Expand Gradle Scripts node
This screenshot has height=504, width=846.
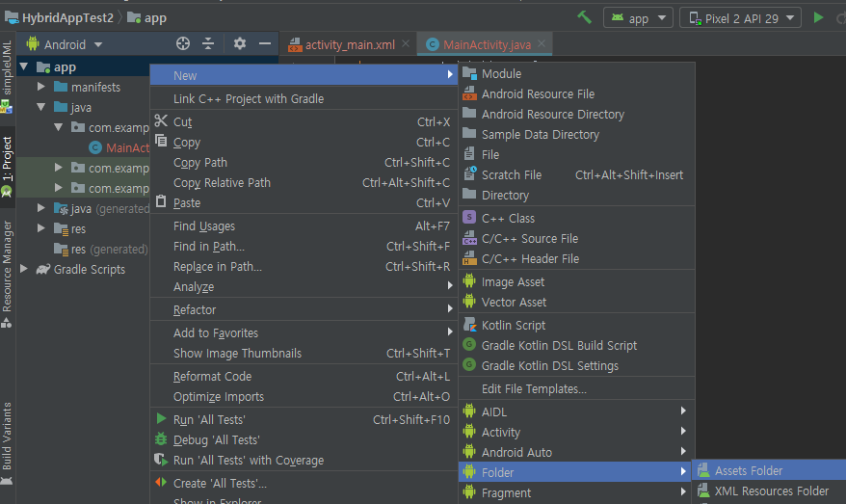(x=24, y=269)
